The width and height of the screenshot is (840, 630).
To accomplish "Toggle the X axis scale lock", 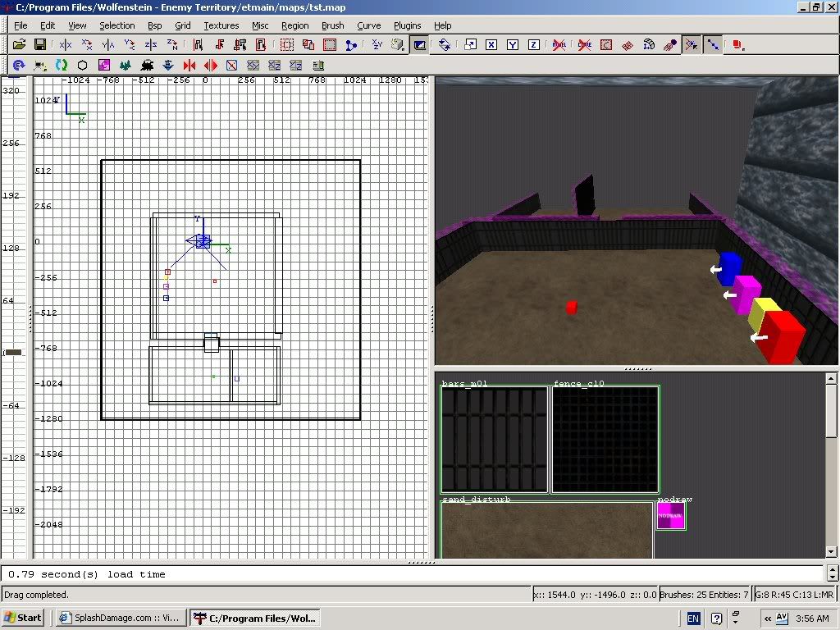I will [491, 44].
